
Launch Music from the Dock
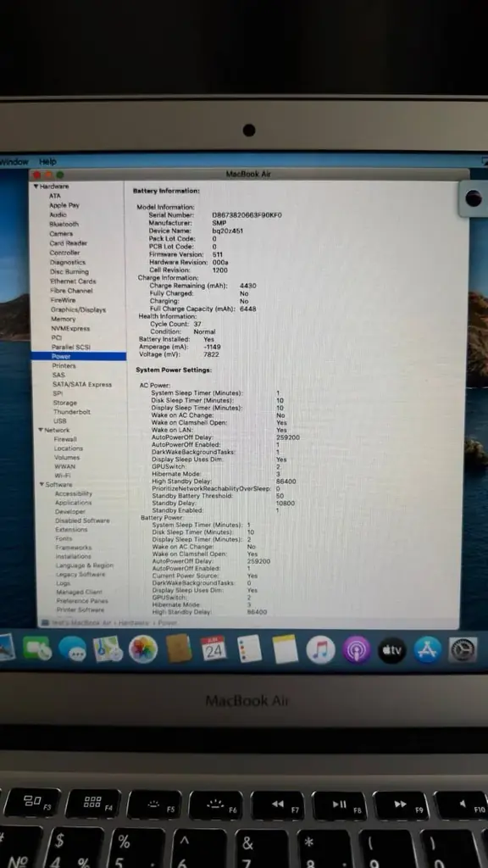(321, 649)
